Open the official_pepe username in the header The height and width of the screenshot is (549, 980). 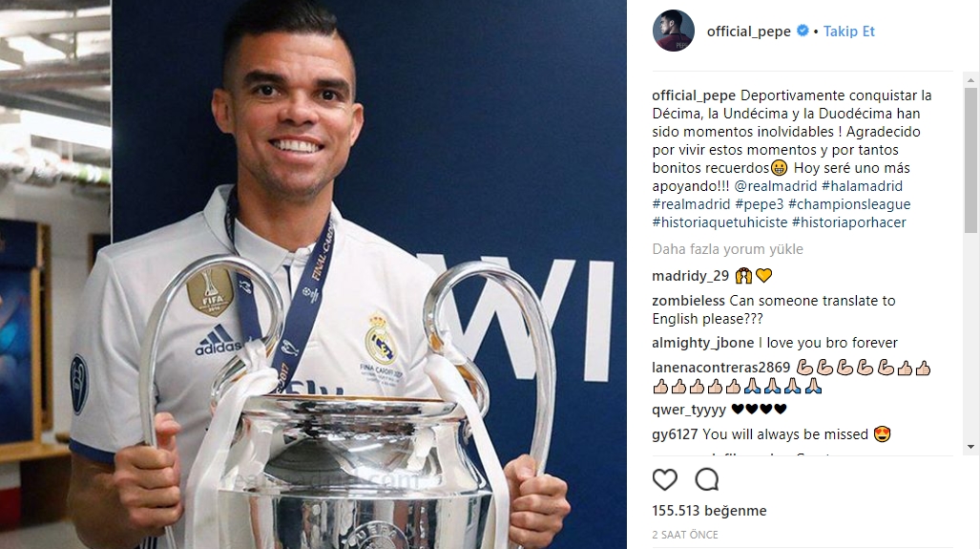(749, 32)
